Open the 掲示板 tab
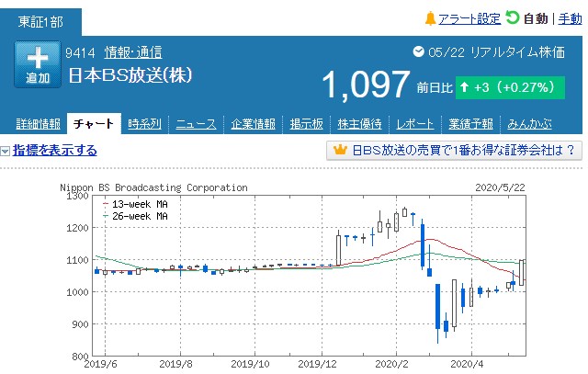 pos(306,124)
